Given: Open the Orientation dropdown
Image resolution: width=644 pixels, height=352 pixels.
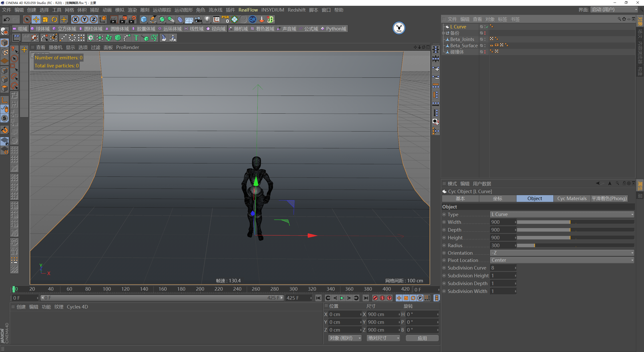Looking at the screenshot, I should click(562, 253).
